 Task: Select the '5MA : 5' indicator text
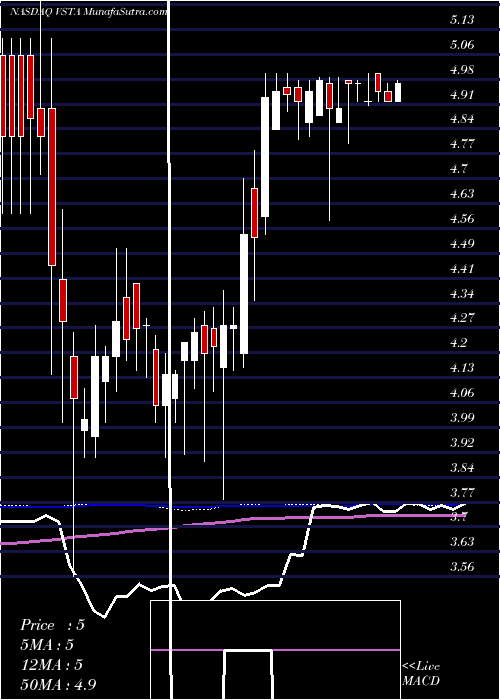[47, 645]
